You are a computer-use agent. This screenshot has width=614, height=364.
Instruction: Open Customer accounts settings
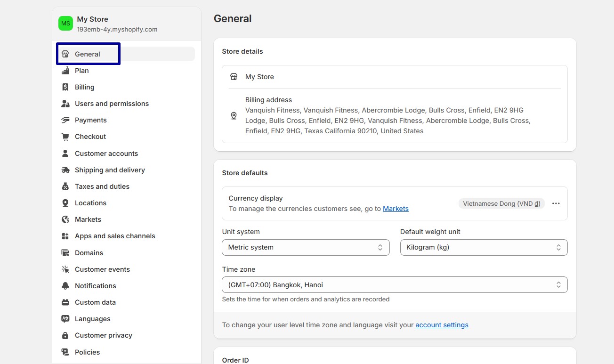126,154
